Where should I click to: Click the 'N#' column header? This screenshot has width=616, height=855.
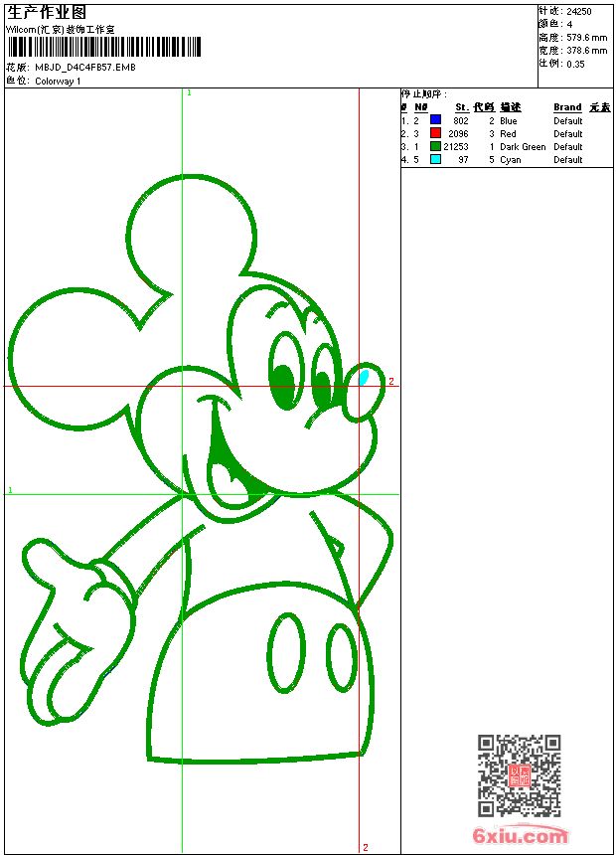(421, 107)
